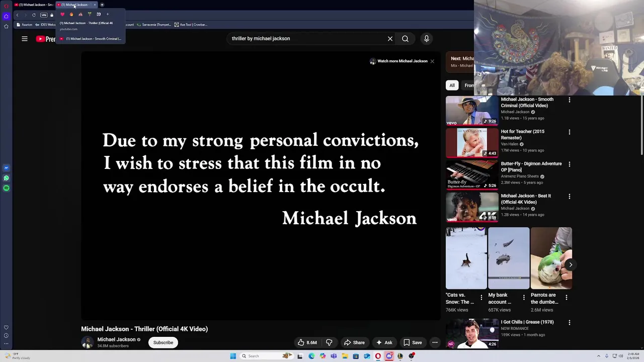
Task: Clear the search box with X
Action: (x=390, y=39)
